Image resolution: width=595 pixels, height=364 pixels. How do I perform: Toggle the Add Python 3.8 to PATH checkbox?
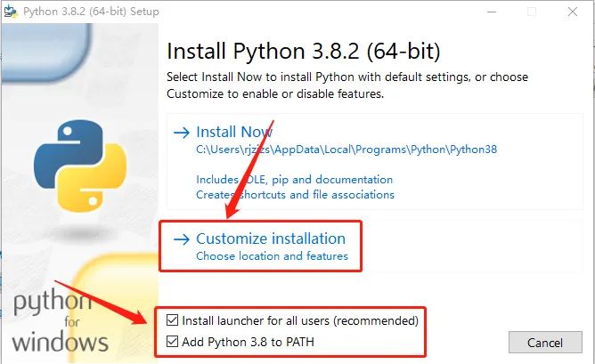tap(172, 341)
